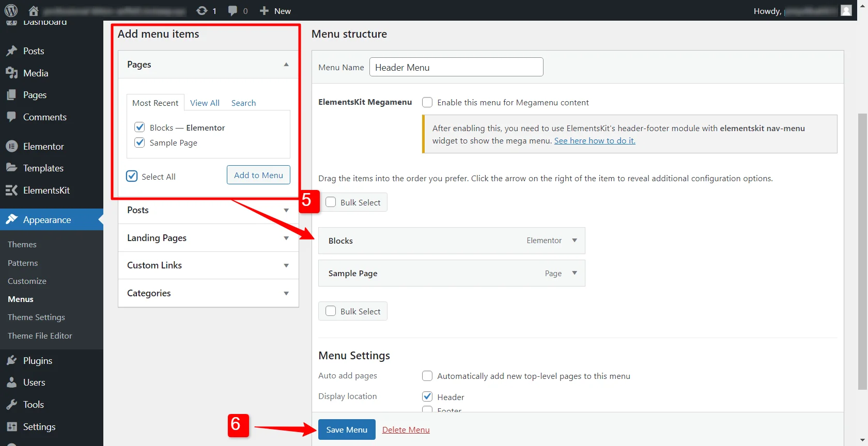Expand the Blocks menu item options
This screenshot has width=868, height=446.
(575, 241)
